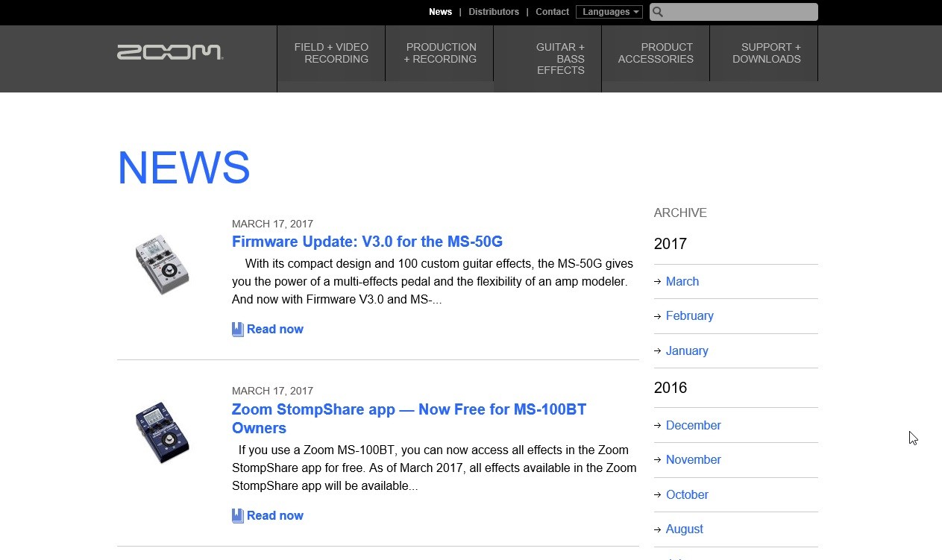Image resolution: width=942 pixels, height=560 pixels.
Task: Open Support + Downloads menu
Action: click(766, 53)
